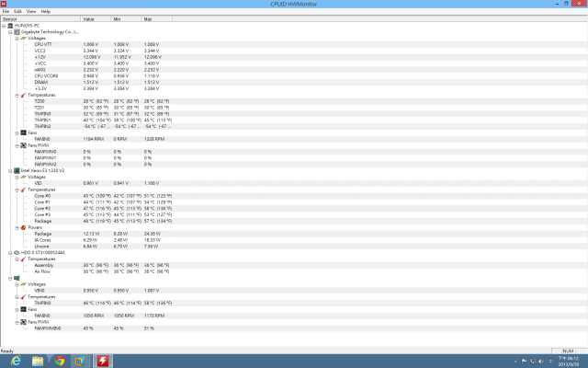Click the volume speaker tray icon
Screen dimensions: 588x368
(541, 362)
